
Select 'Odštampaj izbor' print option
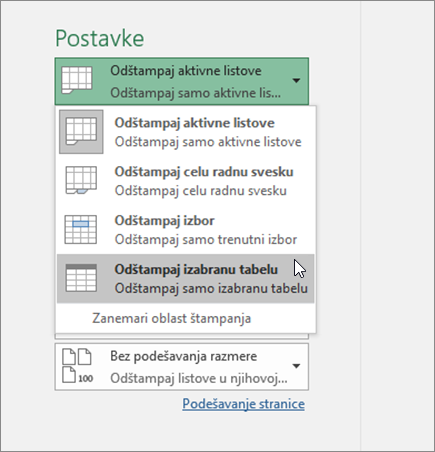[x=185, y=230]
